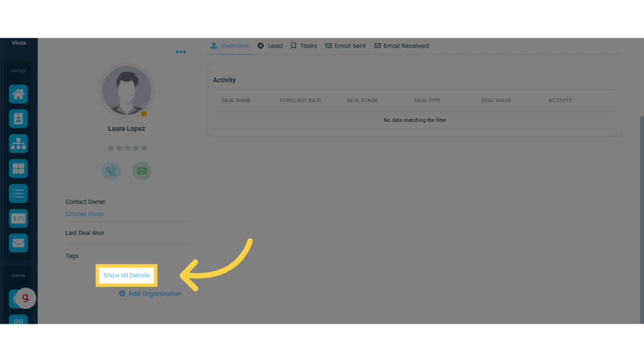Image resolution: width=644 pixels, height=362 pixels.
Task: Click the Last Deal Won label
Action: click(x=85, y=233)
